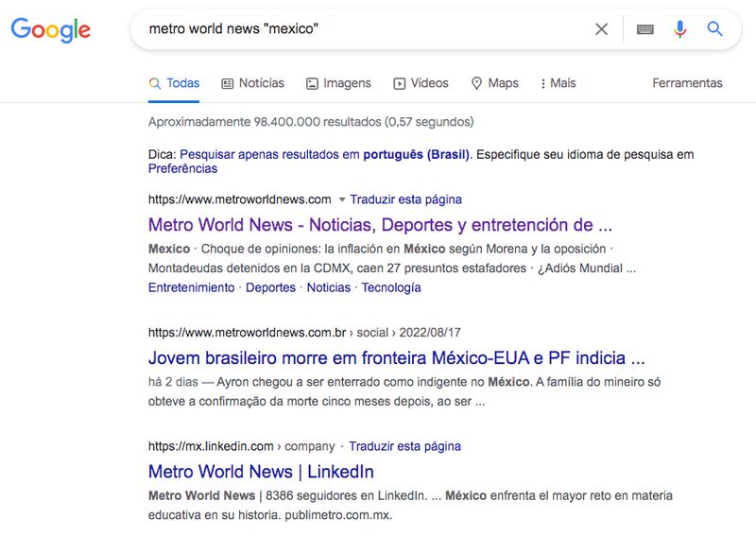Open Jovem brasileiro morre em fronteira result
The height and width of the screenshot is (536, 756).
click(x=396, y=358)
